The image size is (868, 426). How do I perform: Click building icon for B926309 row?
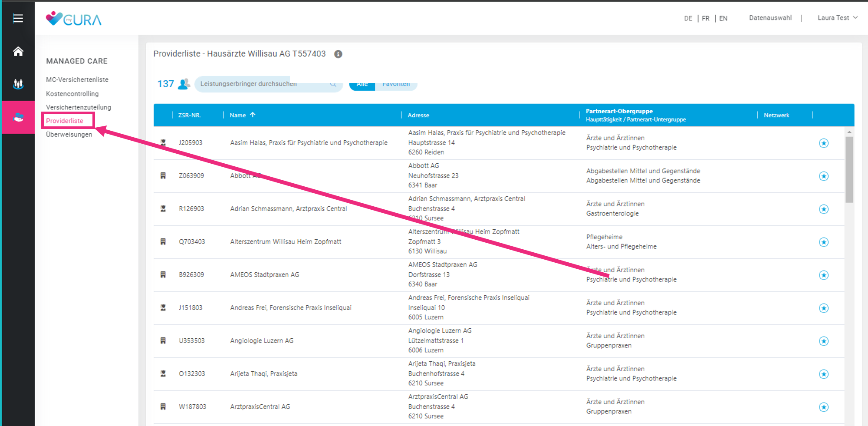click(163, 274)
